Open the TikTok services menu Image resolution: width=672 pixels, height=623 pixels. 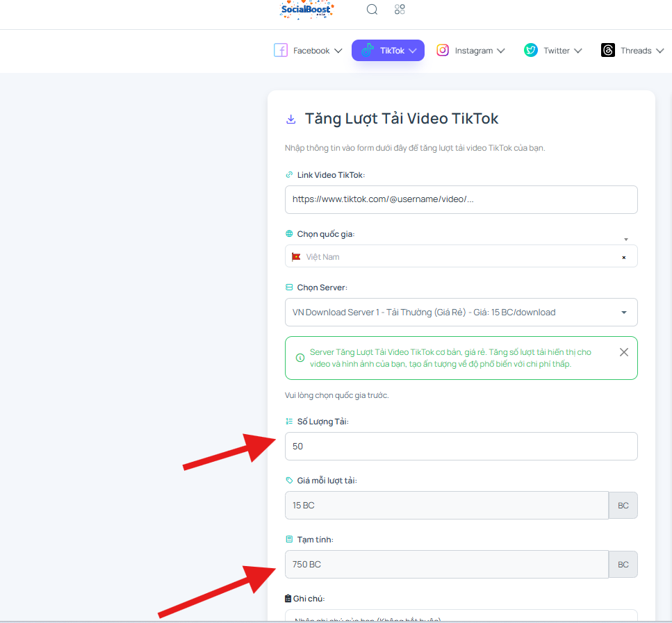(388, 51)
